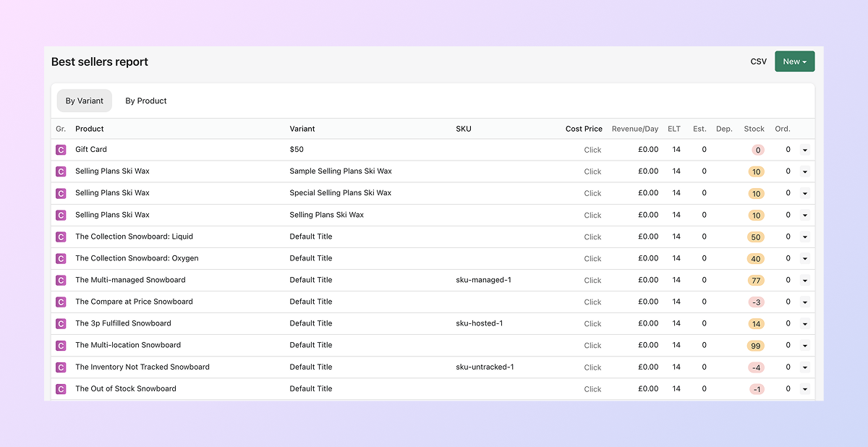Expand actions menu for Collection Snowboard: Oxygen
Screen dimensions: 868x447
pyautogui.click(x=804, y=258)
